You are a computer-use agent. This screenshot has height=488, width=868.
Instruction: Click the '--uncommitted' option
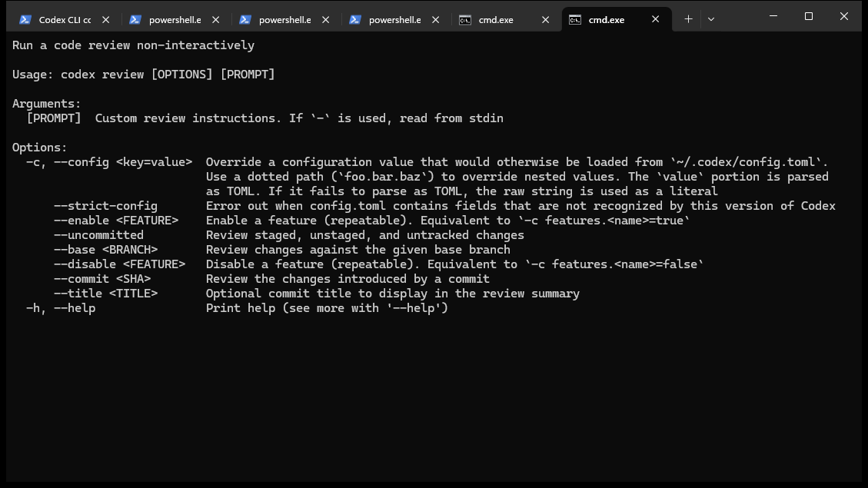(x=98, y=235)
